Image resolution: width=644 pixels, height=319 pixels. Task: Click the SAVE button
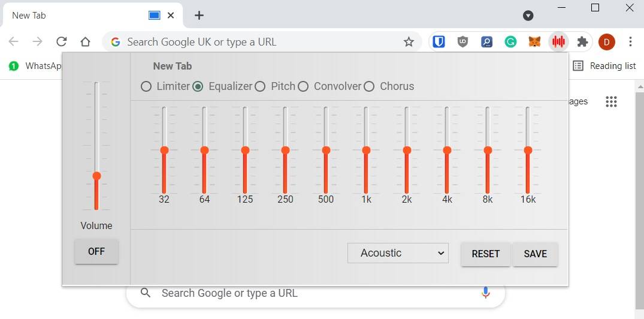point(535,254)
